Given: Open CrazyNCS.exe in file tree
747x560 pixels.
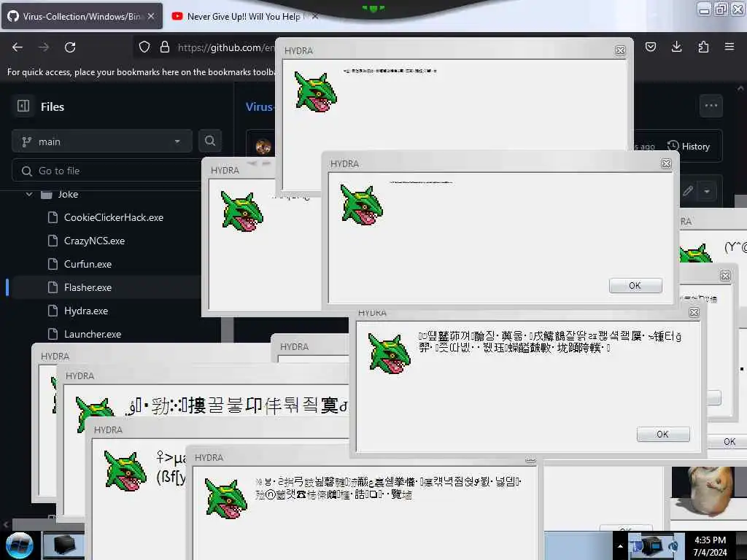Looking at the screenshot, I should pos(94,241).
